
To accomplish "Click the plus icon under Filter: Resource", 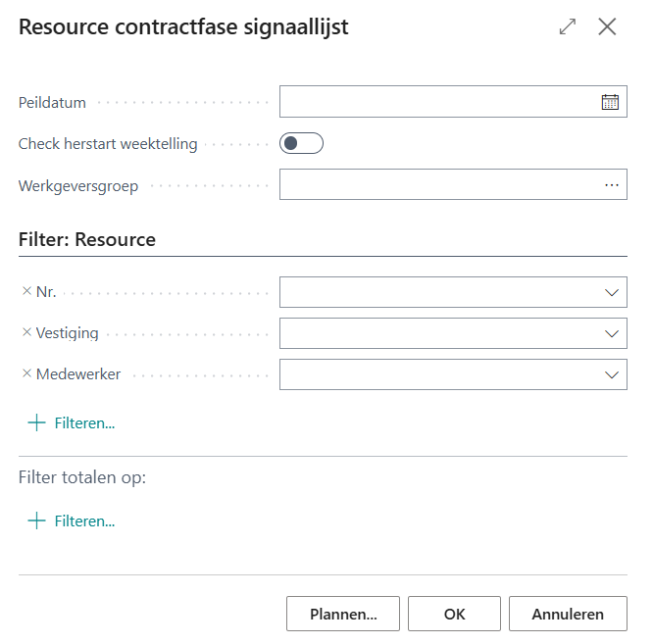I will pos(36,423).
